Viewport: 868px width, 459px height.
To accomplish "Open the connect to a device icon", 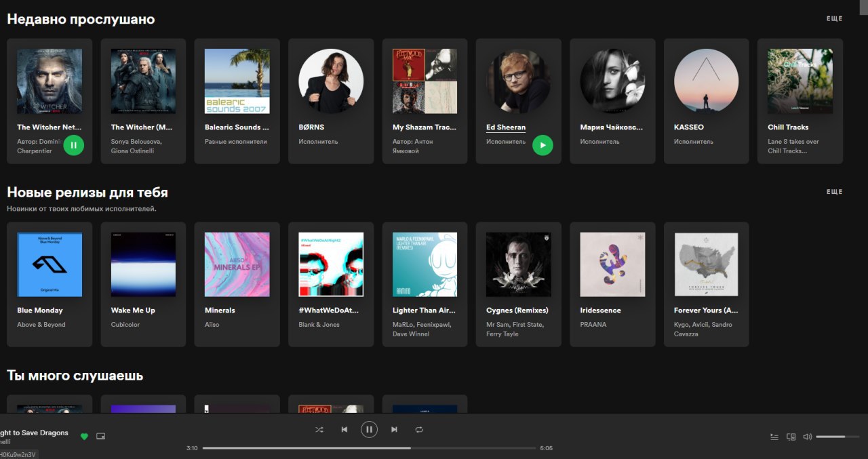I will (x=791, y=437).
